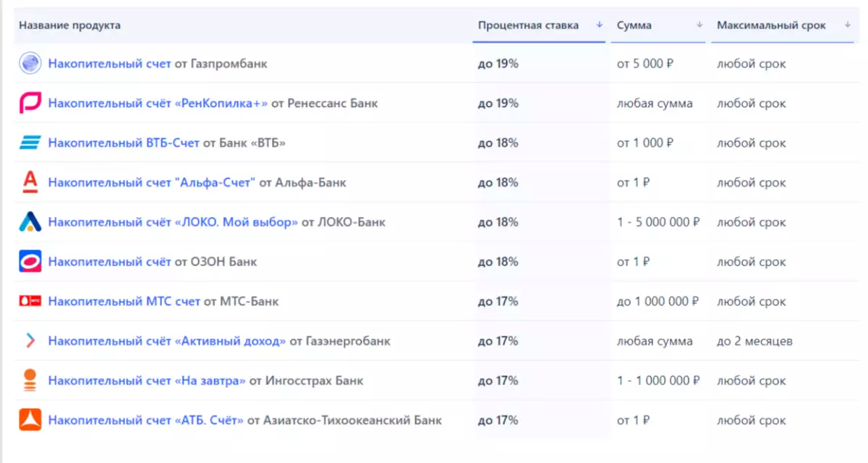Click the «1 - 5 000 000 ₽» amount cell

pos(658,222)
